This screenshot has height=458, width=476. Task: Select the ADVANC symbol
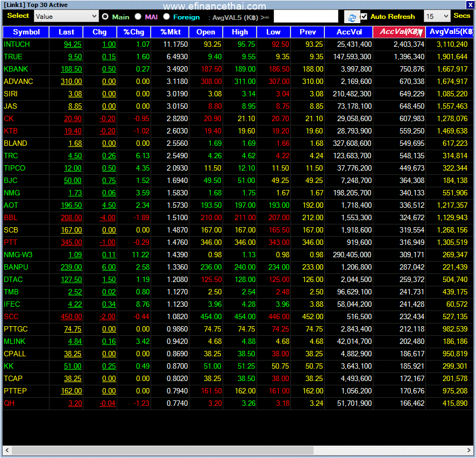[18, 82]
